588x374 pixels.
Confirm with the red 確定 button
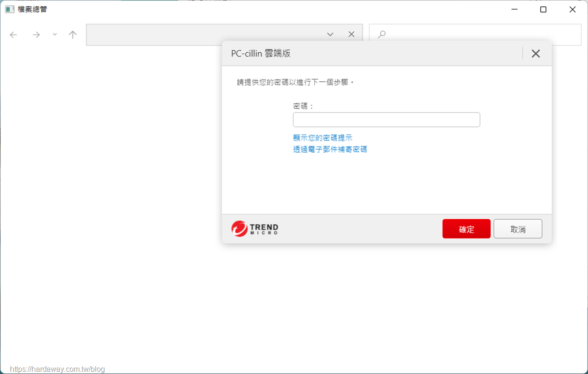[466, 229]
